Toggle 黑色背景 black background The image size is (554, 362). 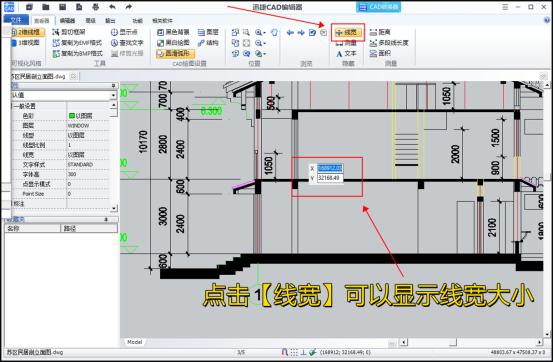[x=173, y=32]
